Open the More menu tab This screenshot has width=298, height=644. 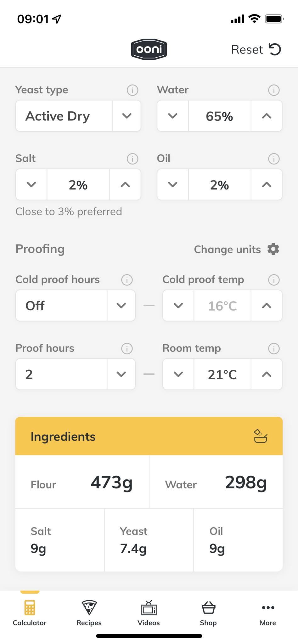pos(268,613)
